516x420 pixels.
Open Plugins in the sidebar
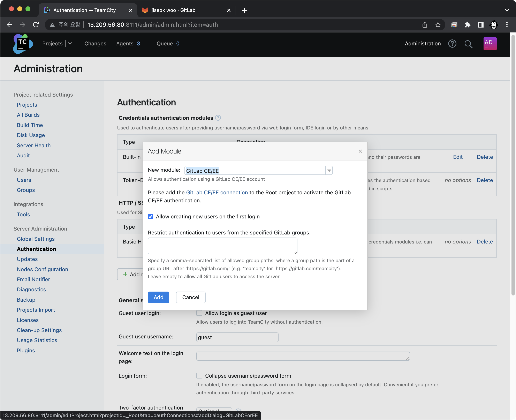pos(26,351)
